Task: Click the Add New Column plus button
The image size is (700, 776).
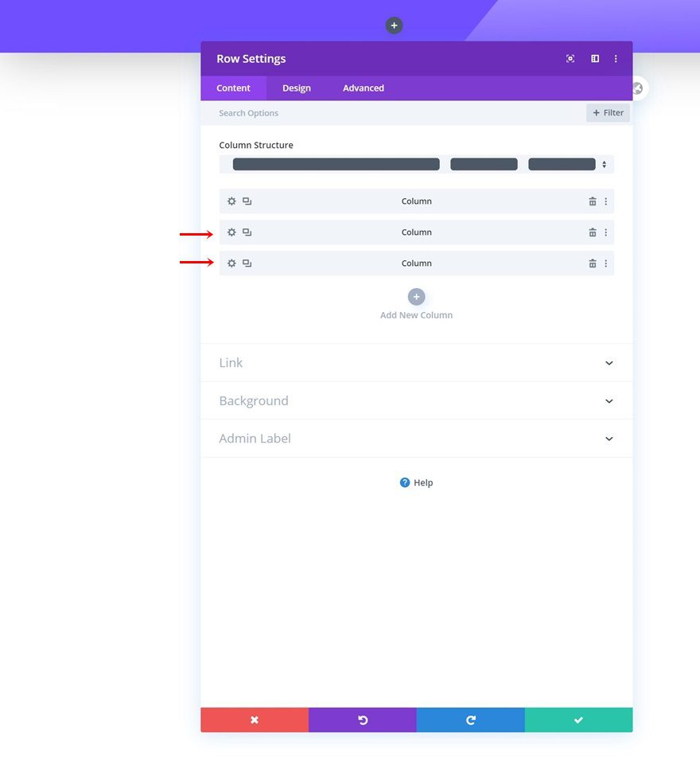Action: 416,297
